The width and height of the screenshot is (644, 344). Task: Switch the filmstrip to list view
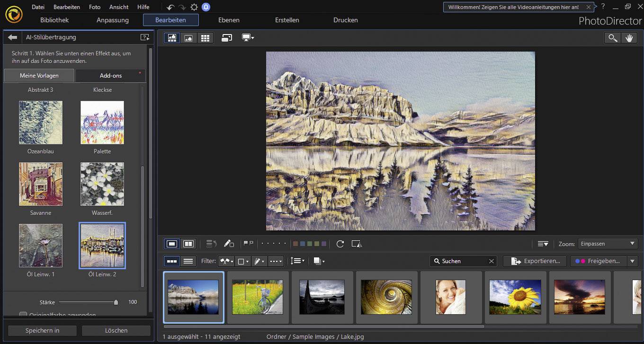click(x=188, y=261)
